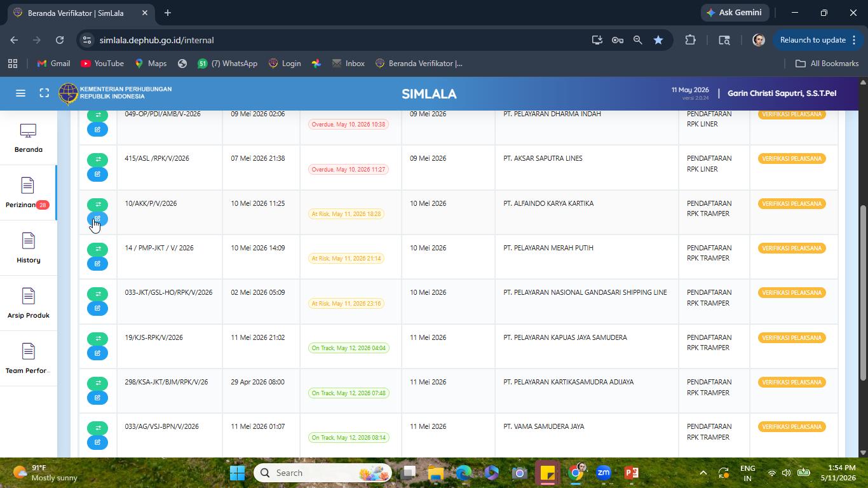The width and height of the screenshot is (868, 488).
Task: Click green transfer icon for 10/AKK/P/V/2026
Action: pyautogui.click(x=97, y=205)
